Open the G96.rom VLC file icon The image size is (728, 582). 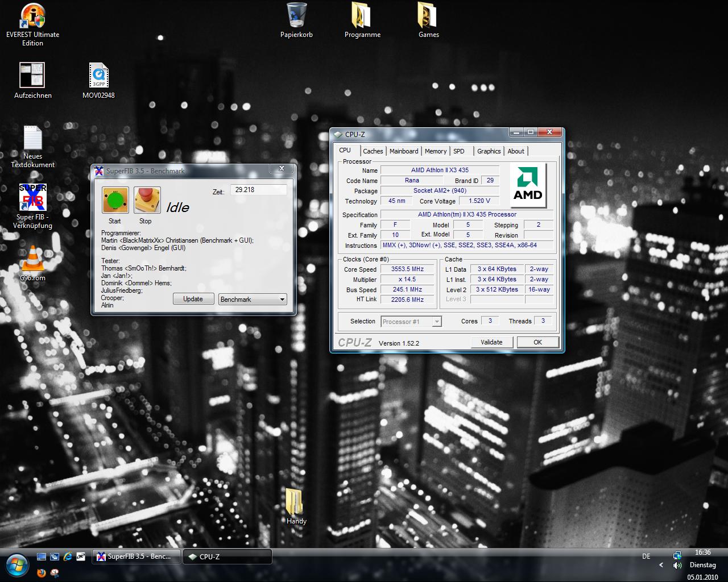(32, 263)
